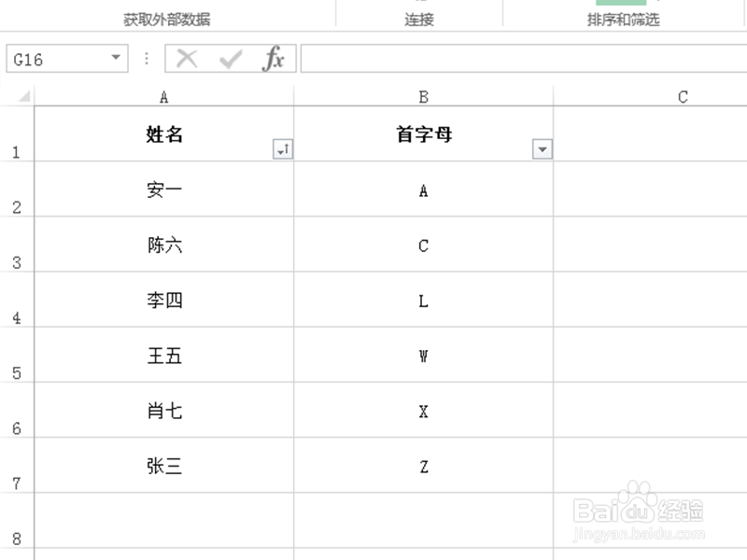Click the Enter checkmark icon in formula bar
This screenshot has width=747, height=560.
tap(229, 58)
